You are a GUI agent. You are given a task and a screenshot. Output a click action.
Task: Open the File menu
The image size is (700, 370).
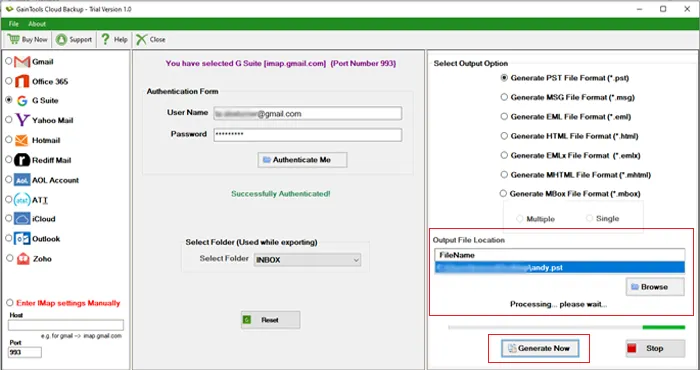(x=14, y=24)
